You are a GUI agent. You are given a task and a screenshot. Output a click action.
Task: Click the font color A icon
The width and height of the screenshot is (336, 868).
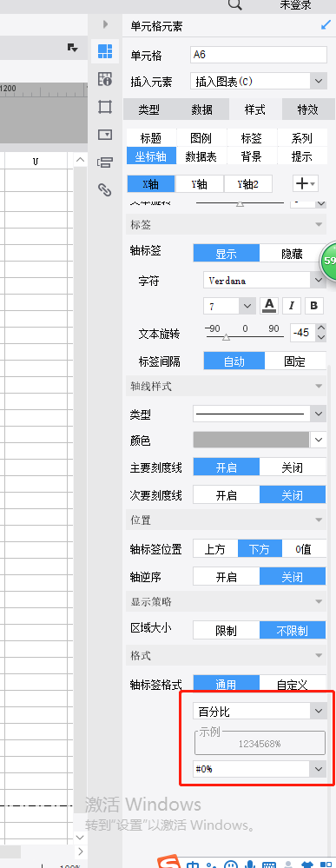(x=269, y=306)
